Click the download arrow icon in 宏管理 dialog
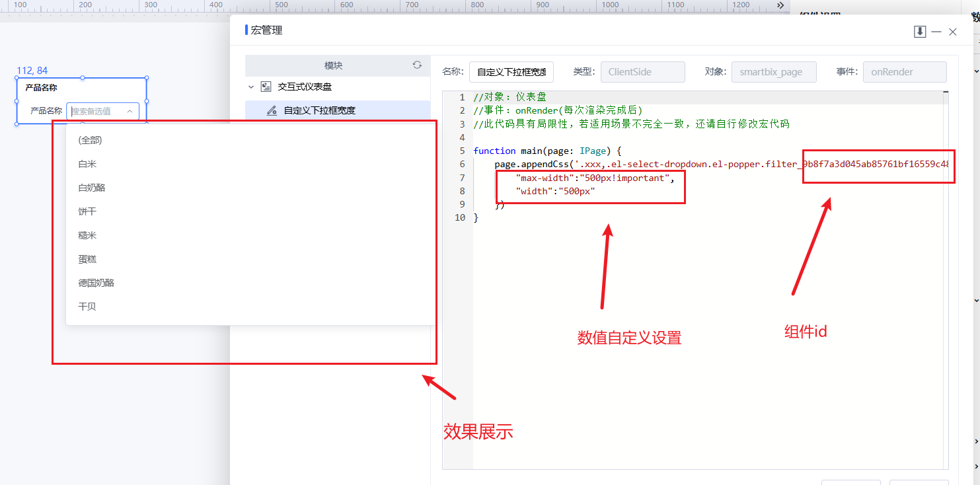This screenshot has height=485, width=980. [920, 31]
